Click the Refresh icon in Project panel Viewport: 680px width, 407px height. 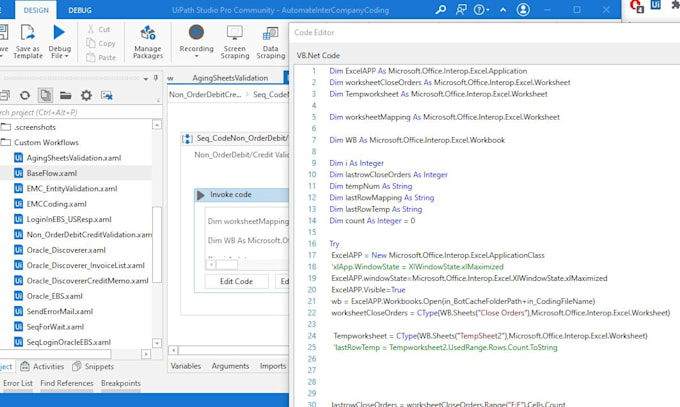point(25,95)
